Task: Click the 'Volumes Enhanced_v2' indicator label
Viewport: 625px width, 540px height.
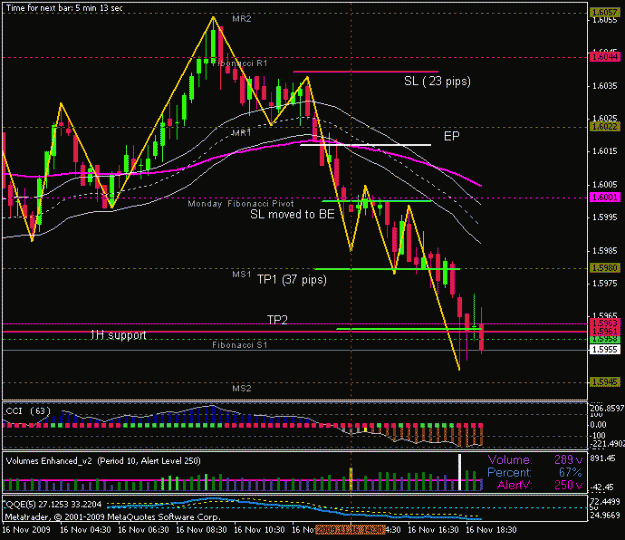Action: pyautogui.click(x=103, y=461)
